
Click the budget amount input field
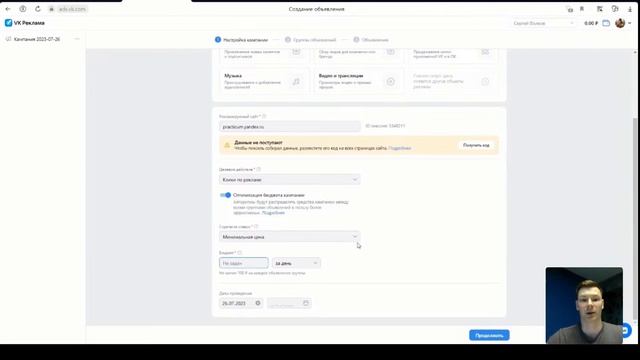[244, 263]
